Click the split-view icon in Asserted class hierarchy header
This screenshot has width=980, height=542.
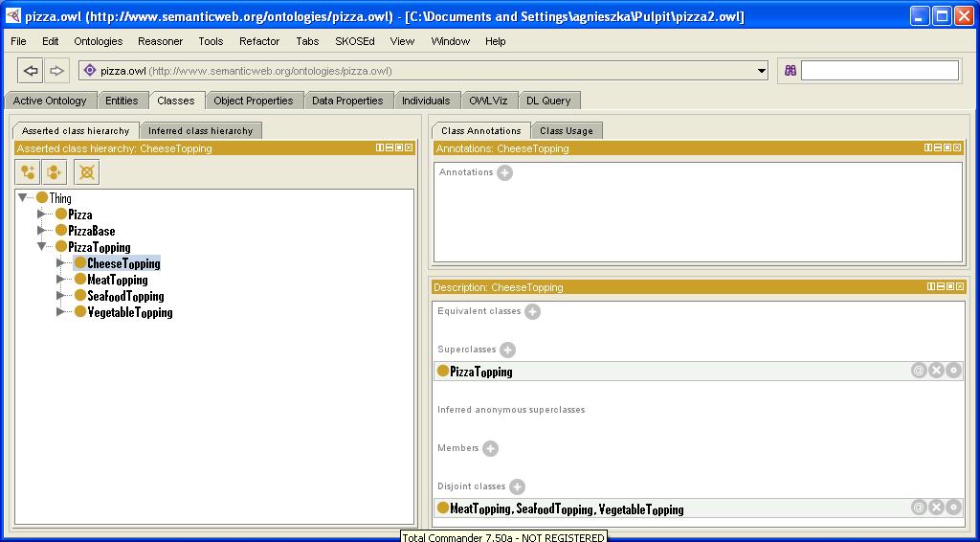(x=379, y=148)
